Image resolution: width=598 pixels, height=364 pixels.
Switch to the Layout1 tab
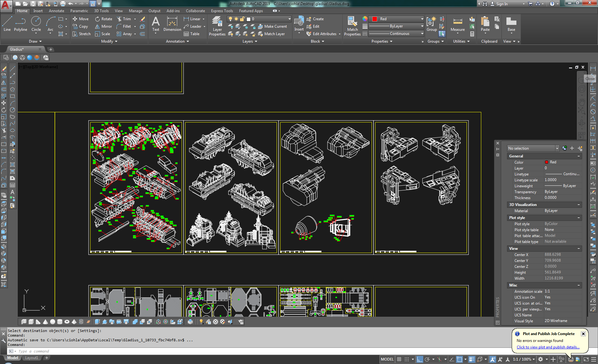click(31, 358)
